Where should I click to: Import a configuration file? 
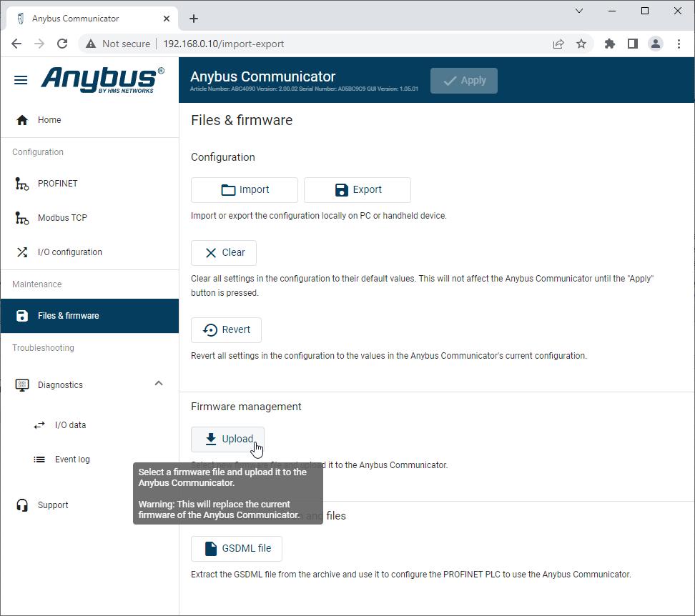pos(245,190)
